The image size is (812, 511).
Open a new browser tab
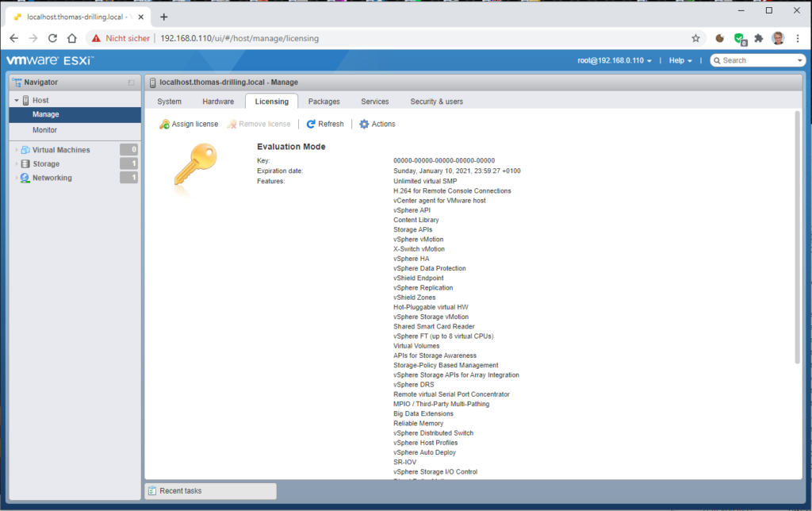[163, 17]
